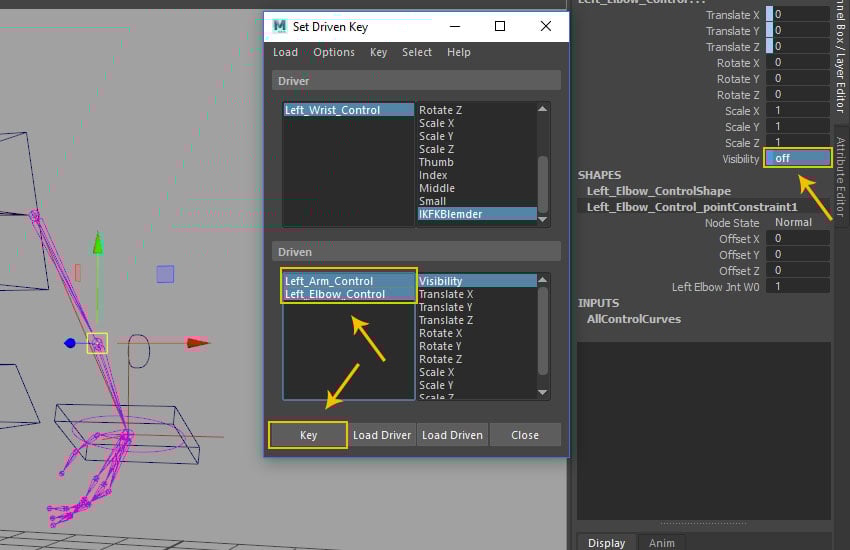Click the blue Z-axis manipulator handle
Viewport: 850px width, 550px height.
[70, 343]
